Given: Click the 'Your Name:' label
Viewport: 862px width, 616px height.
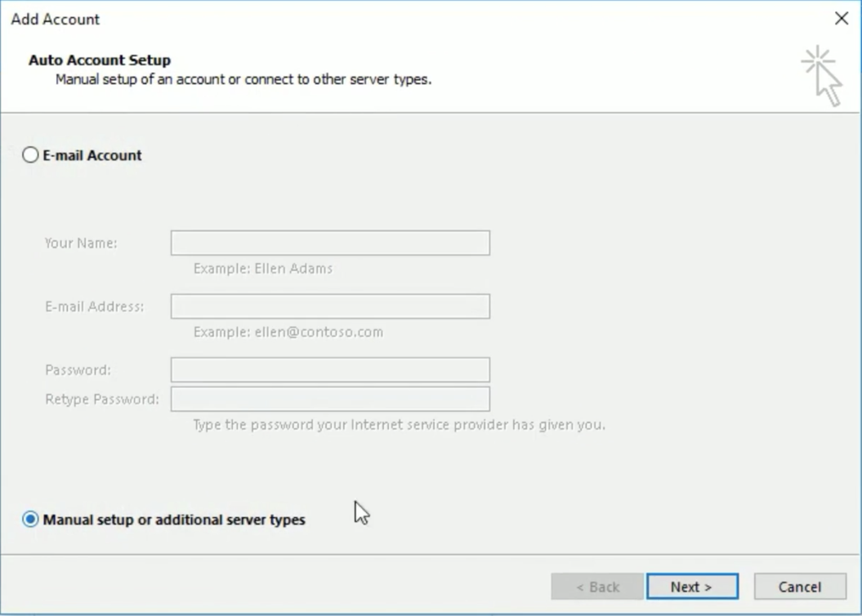Looking at the screenshot, I should [x=81, y=243].
